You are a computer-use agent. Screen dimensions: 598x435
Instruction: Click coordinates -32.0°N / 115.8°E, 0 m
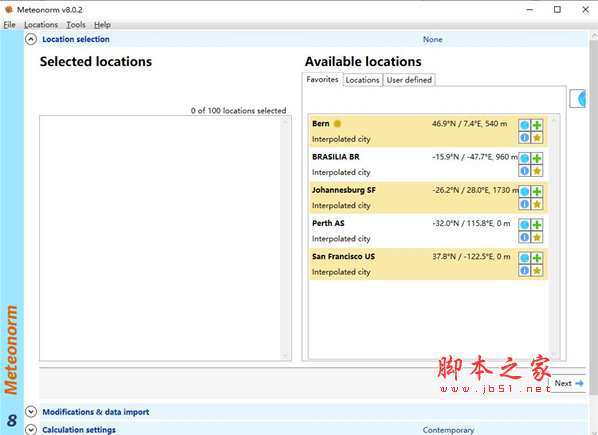click(x=471, y=223)
